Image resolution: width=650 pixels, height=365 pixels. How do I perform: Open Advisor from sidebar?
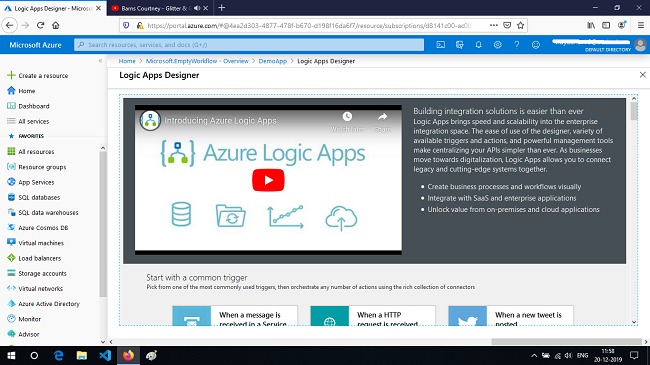coord(23,334)
